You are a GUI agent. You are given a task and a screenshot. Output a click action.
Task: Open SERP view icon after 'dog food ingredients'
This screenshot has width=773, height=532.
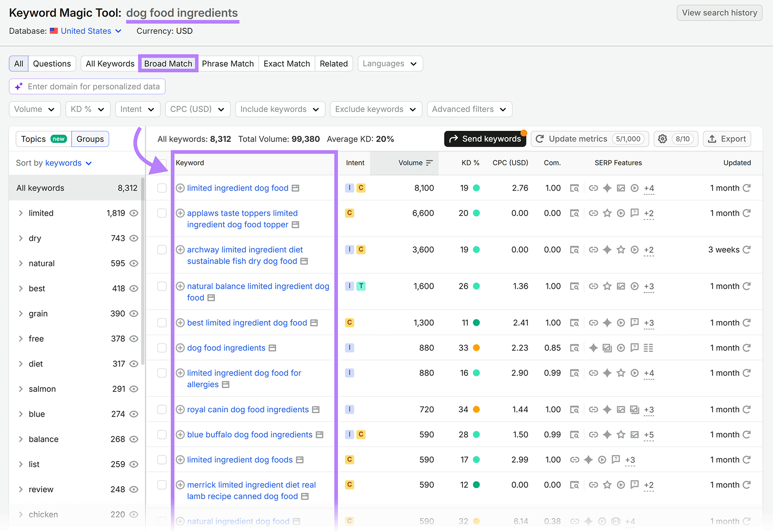tap(272, 348)
